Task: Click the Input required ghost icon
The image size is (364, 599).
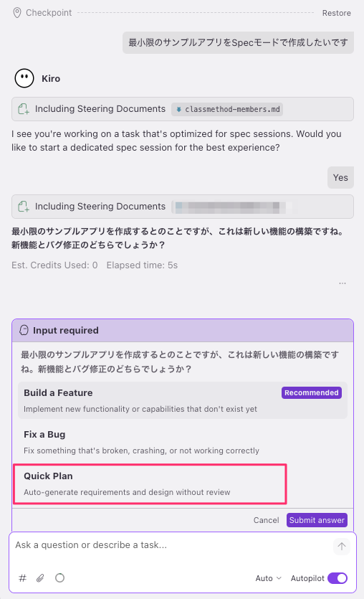Action: [24, 330]
